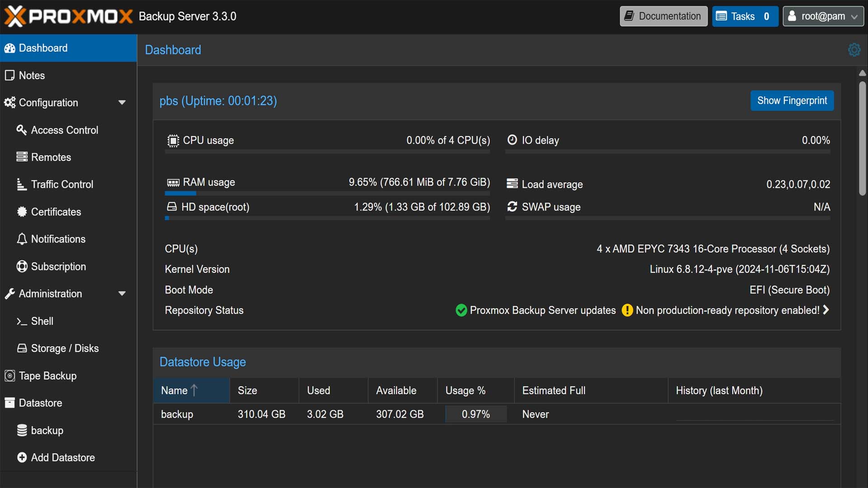Open the Tape Backup section

[x=68, y=376]
